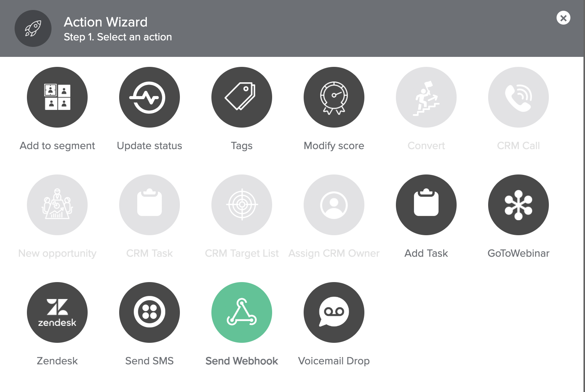Select the New opportunity icon
Viewport: 585px width, 392px height.
point(57,205)
